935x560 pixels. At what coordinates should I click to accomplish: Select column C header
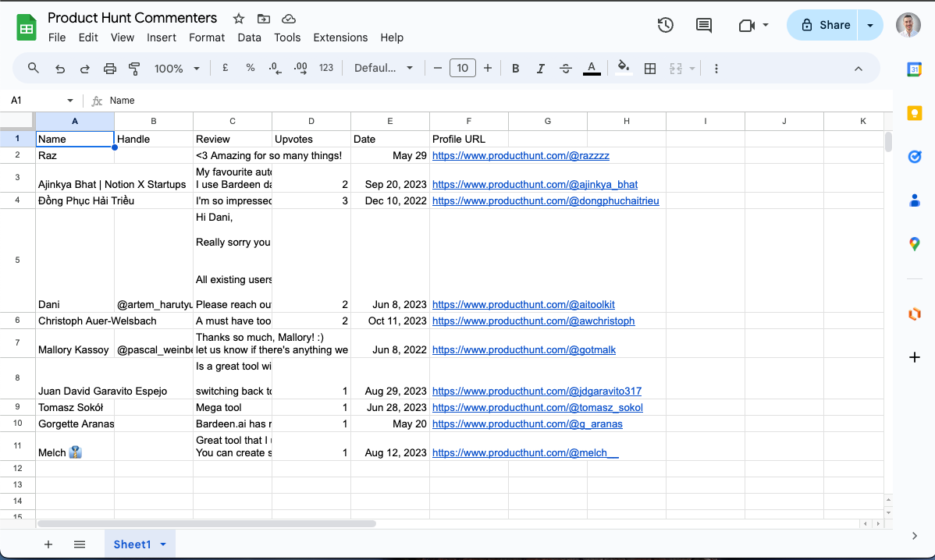(233, 121)
